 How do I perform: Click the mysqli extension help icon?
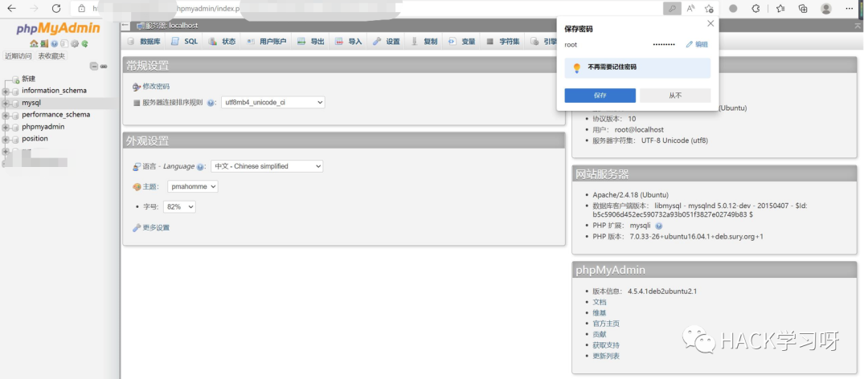point(659,226)
